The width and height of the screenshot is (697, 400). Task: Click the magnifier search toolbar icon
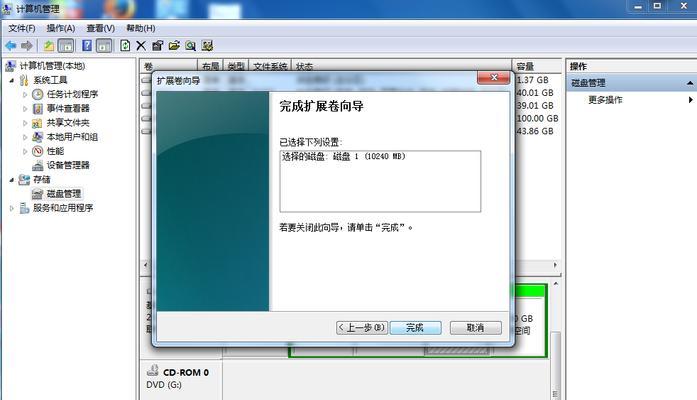tap(190, 45)
